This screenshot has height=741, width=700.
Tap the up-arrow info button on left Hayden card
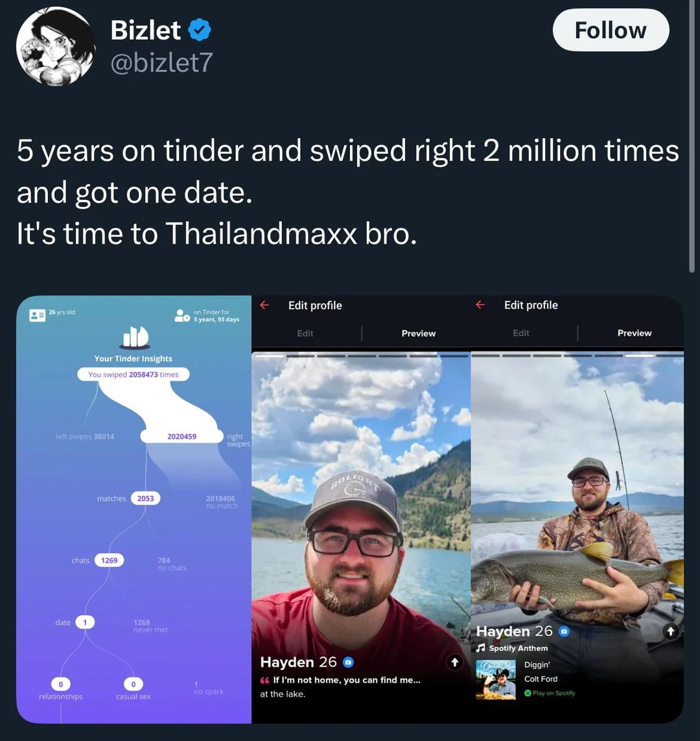coord(454,663)
